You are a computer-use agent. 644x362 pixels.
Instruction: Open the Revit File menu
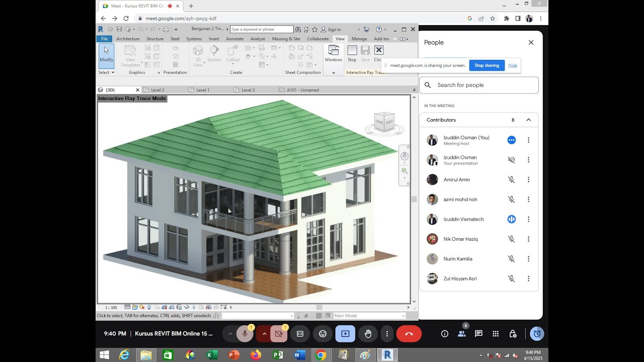tap(104, 39)
